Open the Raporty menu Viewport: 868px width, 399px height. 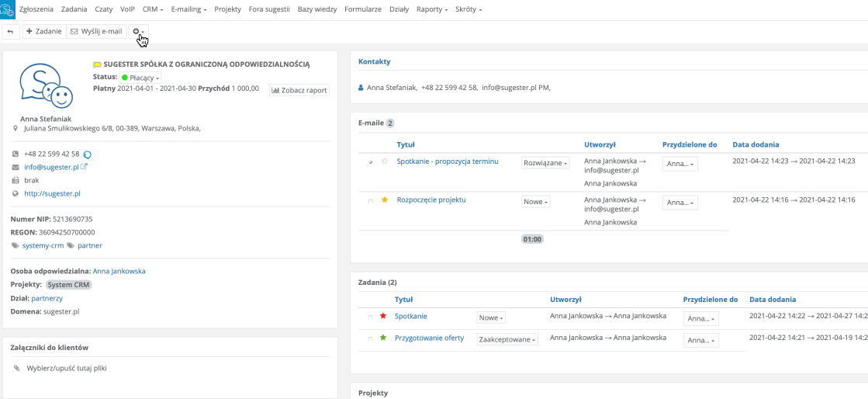432,9
